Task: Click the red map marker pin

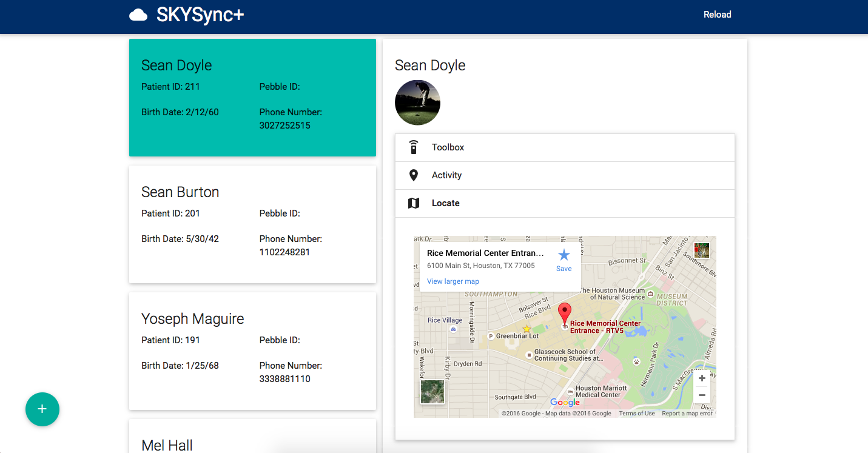Action: (565, 315)
